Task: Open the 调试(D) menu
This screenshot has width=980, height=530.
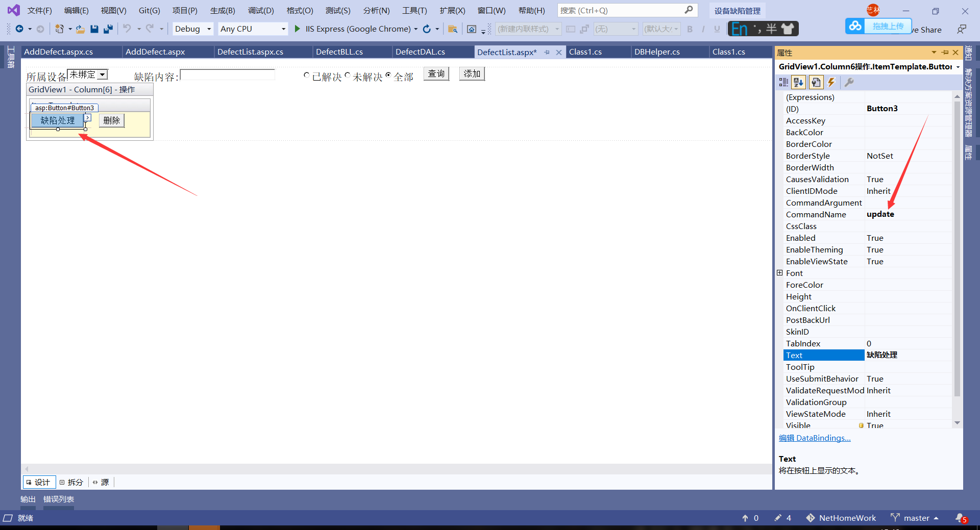Action: pos(261,10)
